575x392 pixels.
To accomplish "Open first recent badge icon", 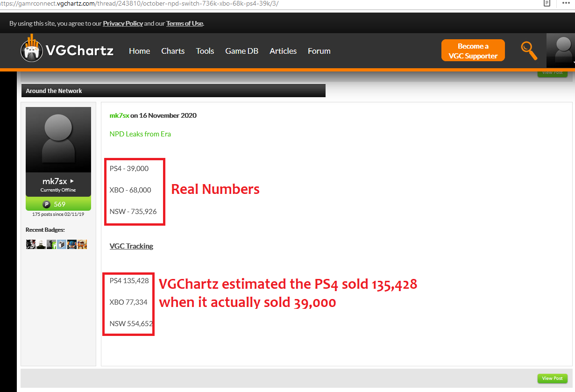I will point(31,244).
